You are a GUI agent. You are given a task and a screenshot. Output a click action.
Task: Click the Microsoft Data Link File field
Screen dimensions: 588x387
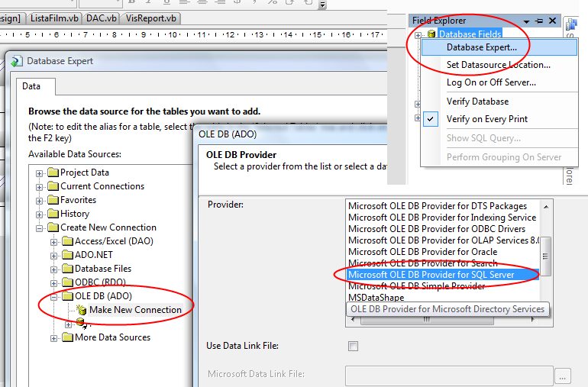coord(449,374)
